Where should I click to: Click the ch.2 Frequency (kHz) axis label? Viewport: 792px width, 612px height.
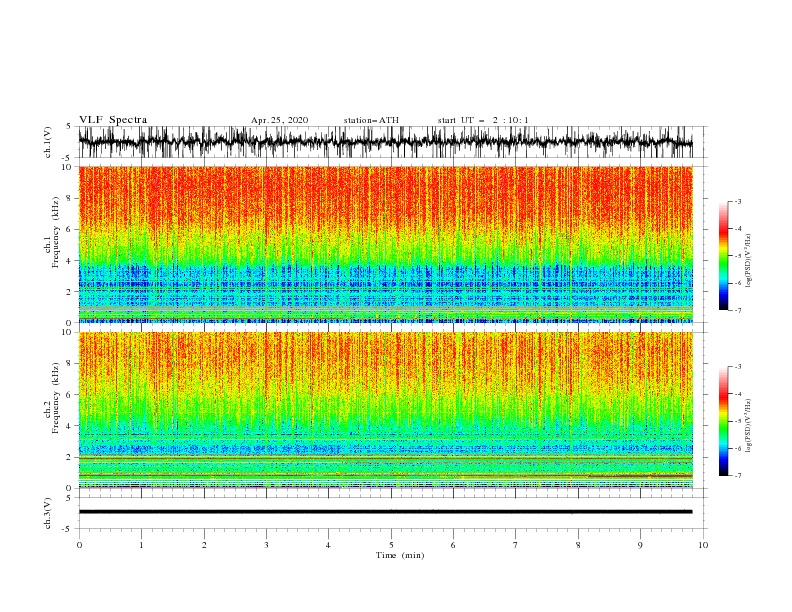point(52,397)
